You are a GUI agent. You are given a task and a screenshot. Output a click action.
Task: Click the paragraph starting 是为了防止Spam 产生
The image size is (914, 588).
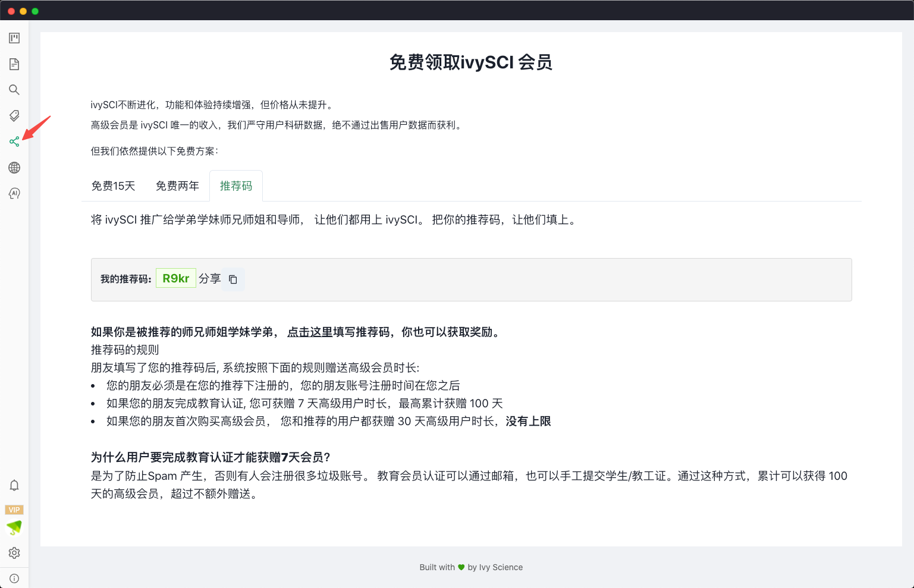pos(469,485)
